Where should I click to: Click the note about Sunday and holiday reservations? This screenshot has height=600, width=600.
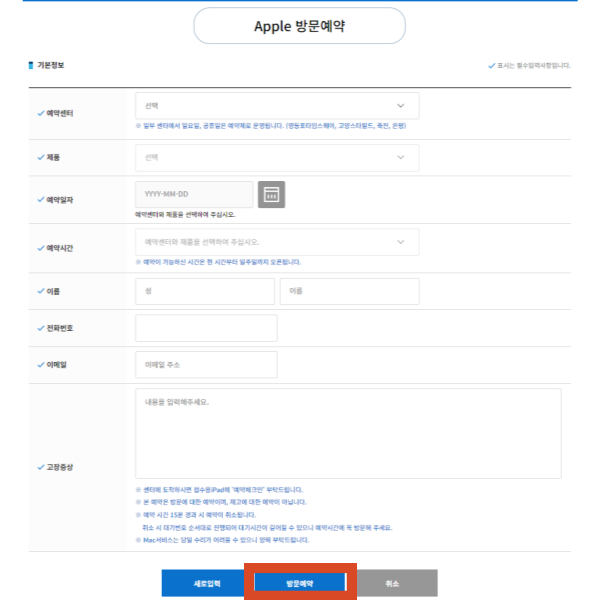click(x=271, y=126)
